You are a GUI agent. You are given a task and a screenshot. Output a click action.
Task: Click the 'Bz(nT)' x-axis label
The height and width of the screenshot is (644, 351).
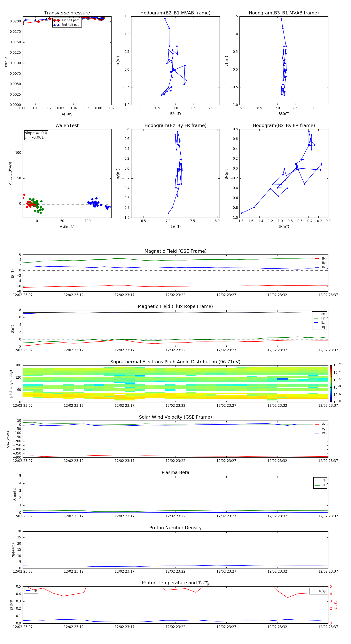(x=175, y=227)
